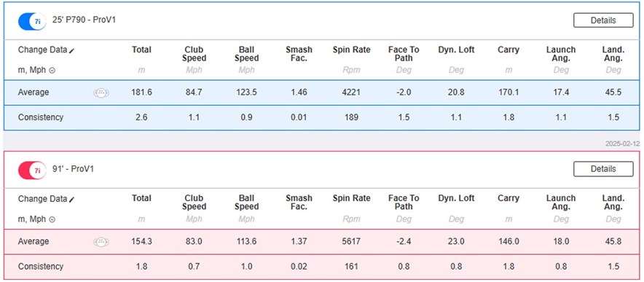The image size is (644, 282).
Task: Select the Carry header in red panel
Action: coord(508,198)
